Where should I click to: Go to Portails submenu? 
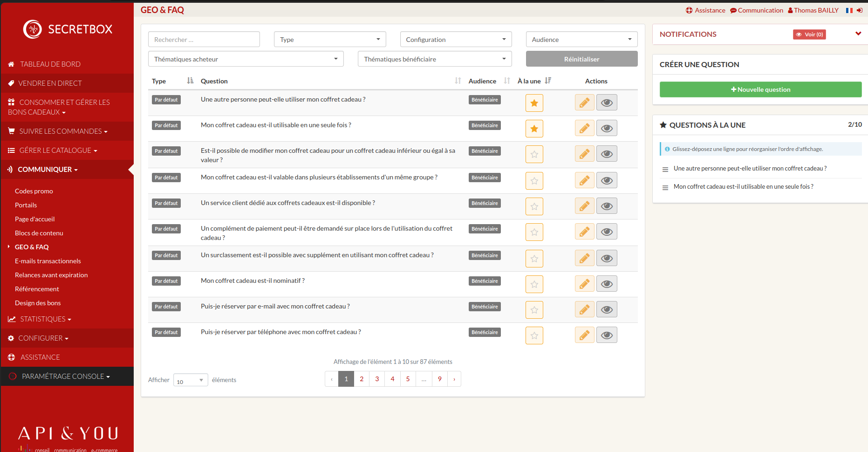(26, 205)
